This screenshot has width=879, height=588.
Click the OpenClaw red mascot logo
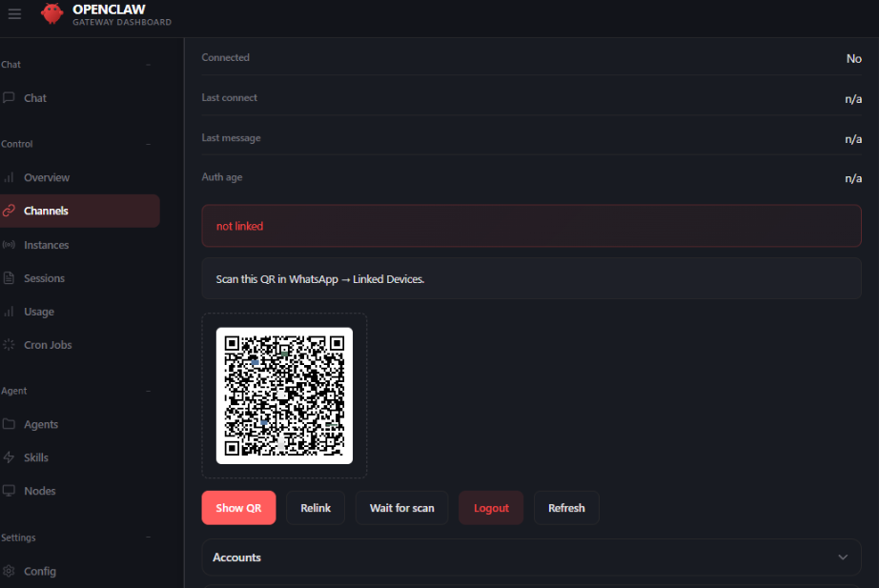tap(52, 14)
